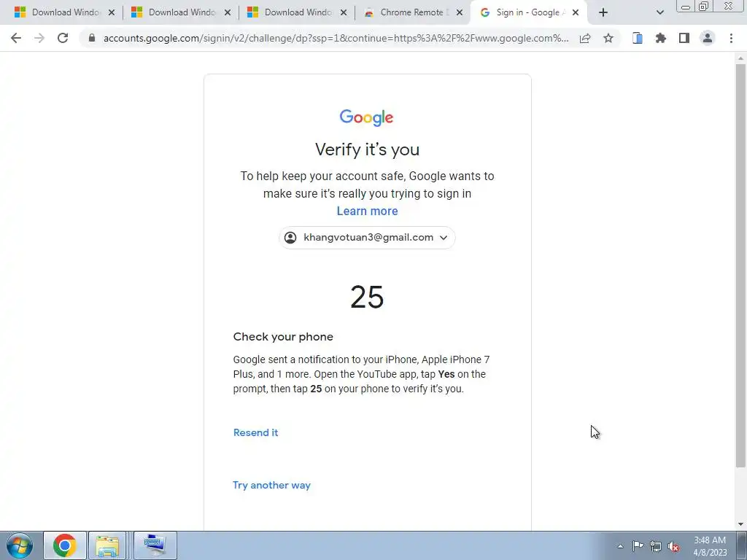This screenshot has height=560, width=747.
Task: Close the second Download Windows tab
Action: tap(228, 12)
